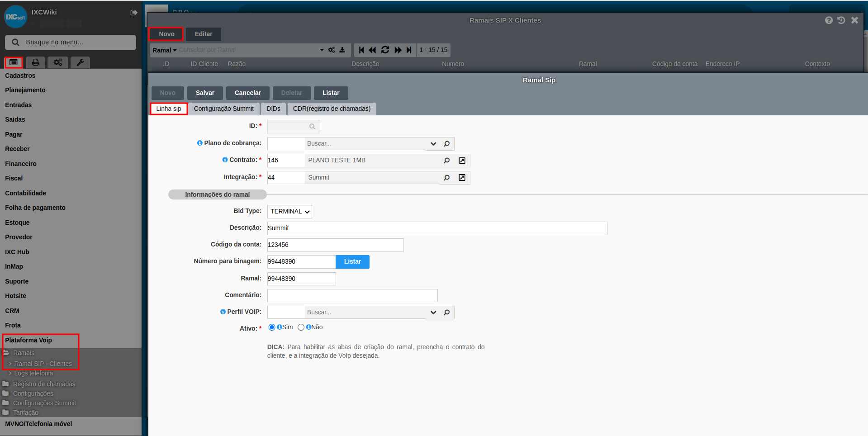
Task: Open the Ramal filter field selector
Action: click(x=164, y=50)
